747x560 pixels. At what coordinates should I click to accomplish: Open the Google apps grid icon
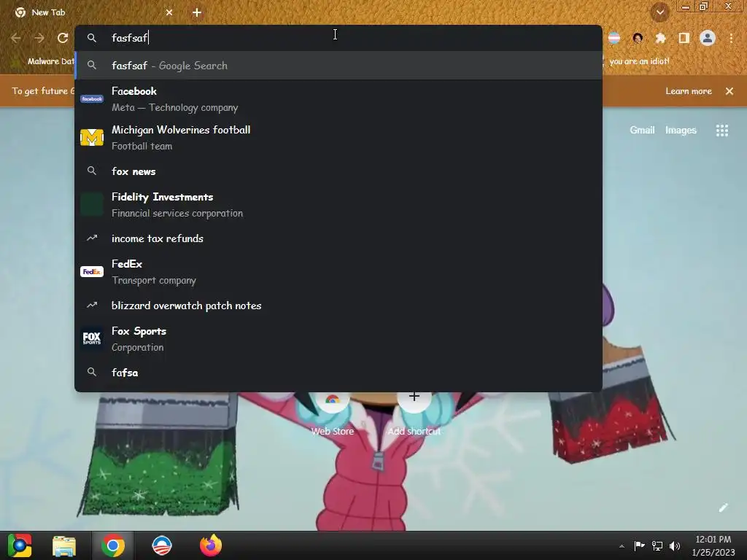click(x=722, y=131)
